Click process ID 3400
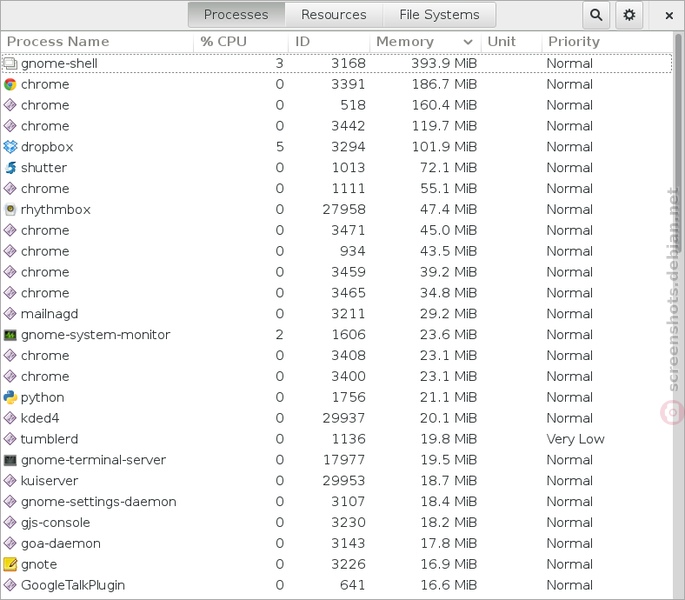The image size is (685, 600). [x=348, y=377]
